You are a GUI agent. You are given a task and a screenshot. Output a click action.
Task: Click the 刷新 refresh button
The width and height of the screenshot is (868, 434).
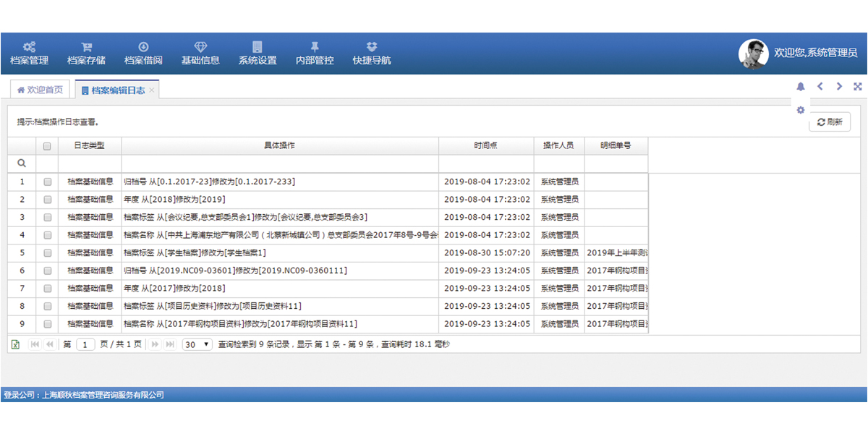pyautogui.click(x=830, y=122)
